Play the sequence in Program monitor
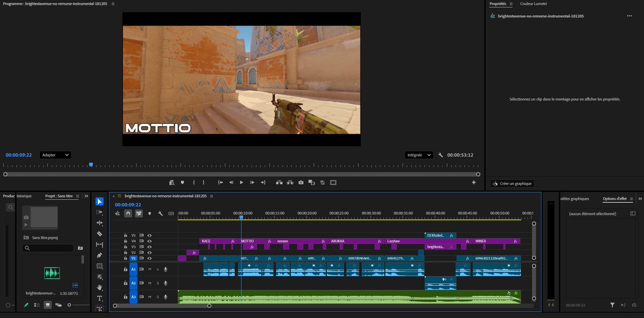The width and height of the screenshot is (644, 318). pos(241,182)
